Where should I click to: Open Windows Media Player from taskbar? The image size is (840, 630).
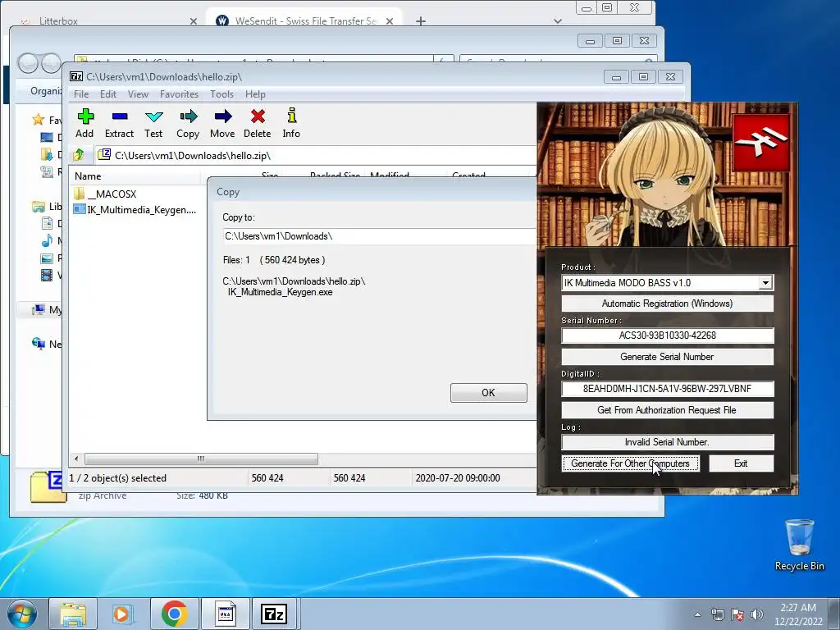tap(121, 614)
